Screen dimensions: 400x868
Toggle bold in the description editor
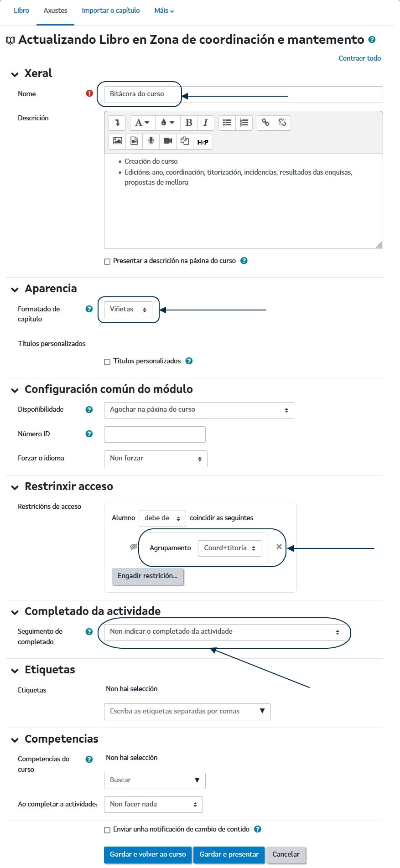pos(189,123)
